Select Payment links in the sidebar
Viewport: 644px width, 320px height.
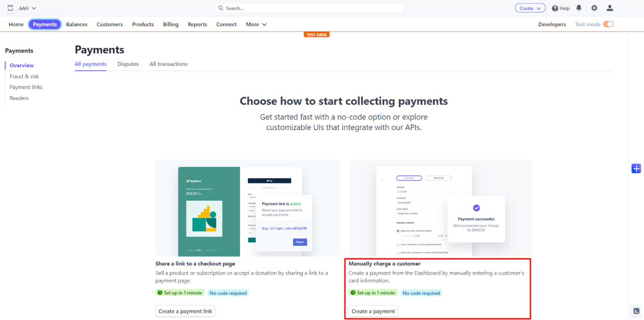click(26, 87)
